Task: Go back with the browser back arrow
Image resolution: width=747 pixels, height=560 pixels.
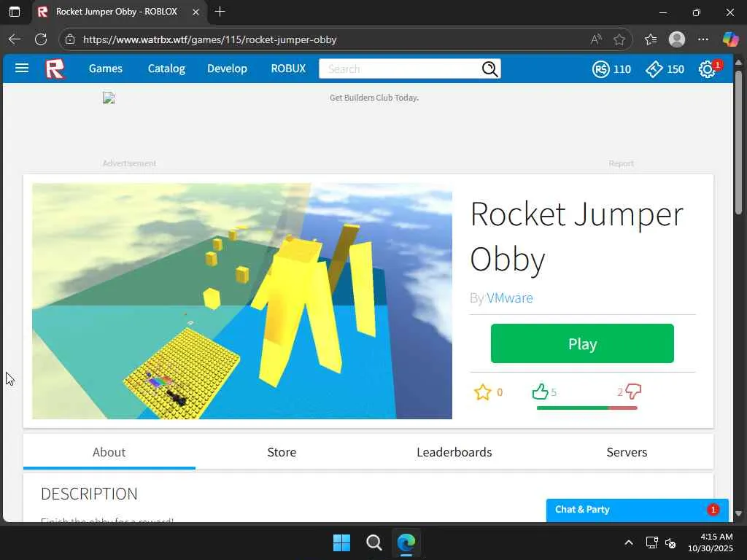Action: point(15,39)
